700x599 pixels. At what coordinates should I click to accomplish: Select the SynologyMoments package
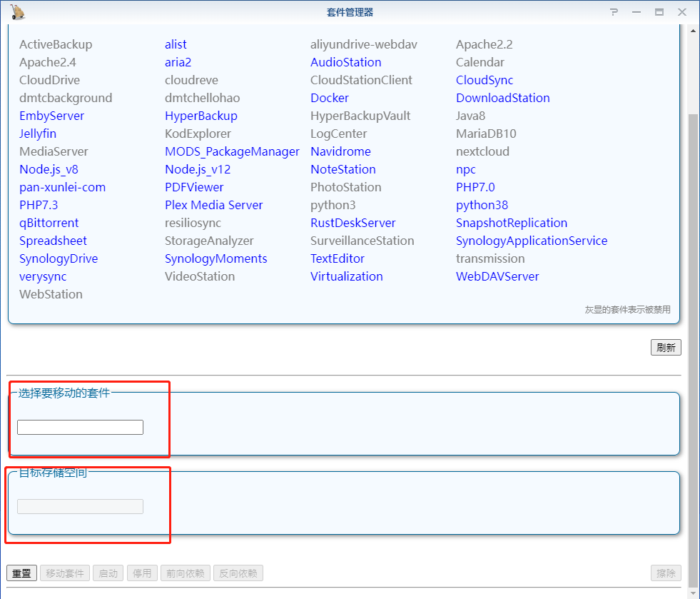(x=215, y=258)
